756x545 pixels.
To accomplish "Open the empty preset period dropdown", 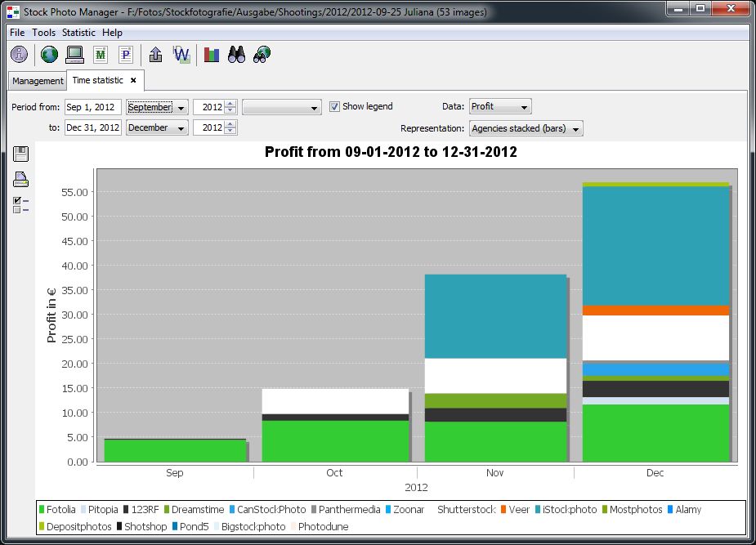I will [282, 107].
